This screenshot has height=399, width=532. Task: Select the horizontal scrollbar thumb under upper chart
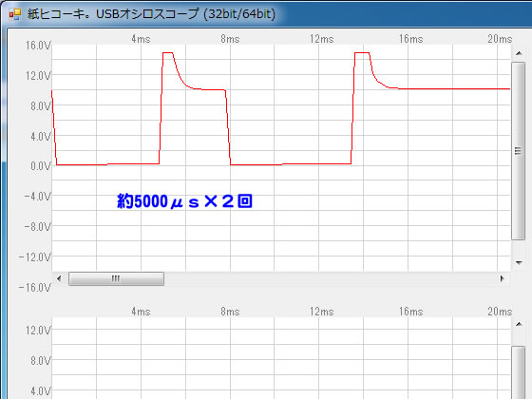tap(116, 279)
